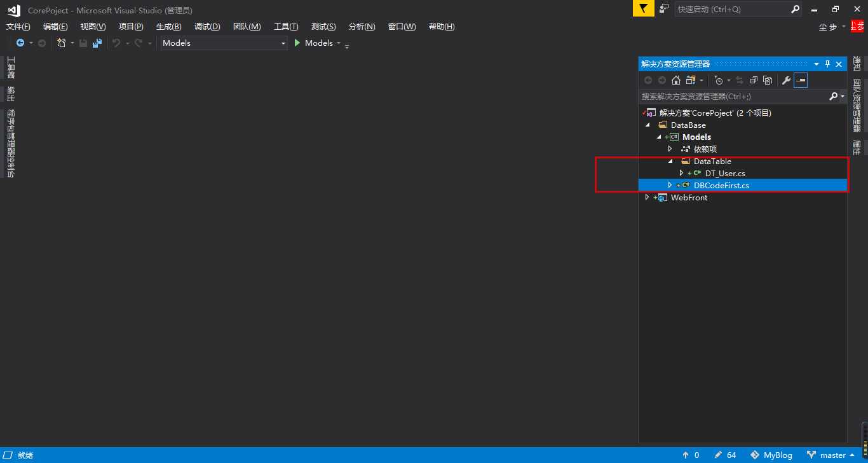Open debug target dropdown next to Models
The height and width of the screenshot is (463, 868).
point(339,43)
